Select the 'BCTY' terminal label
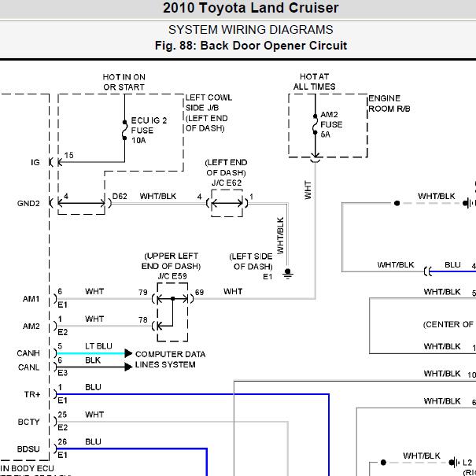Viewport: 476px width, 476px height. (28, 422)
